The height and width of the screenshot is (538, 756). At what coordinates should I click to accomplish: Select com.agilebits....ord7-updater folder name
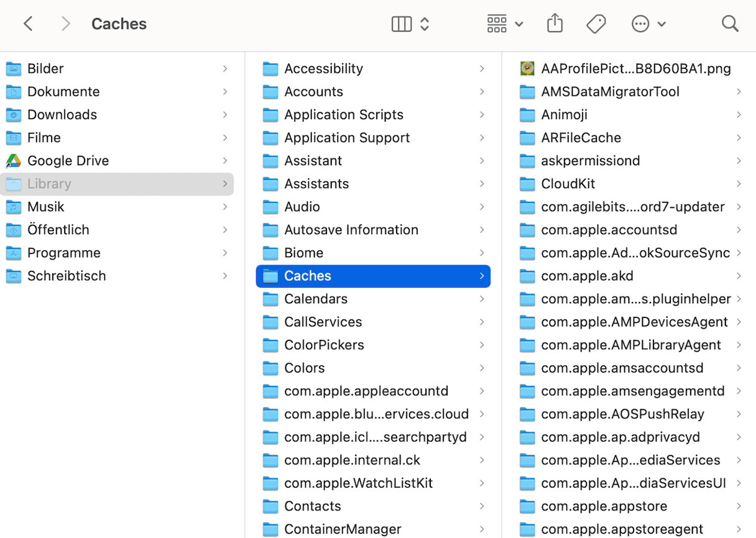633,207
